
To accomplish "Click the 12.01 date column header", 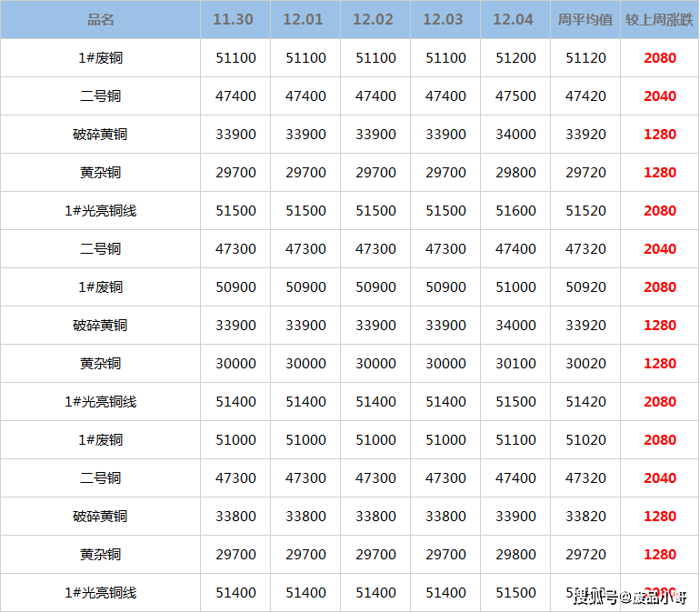I will pyautogui.click(x=305, y=19).
